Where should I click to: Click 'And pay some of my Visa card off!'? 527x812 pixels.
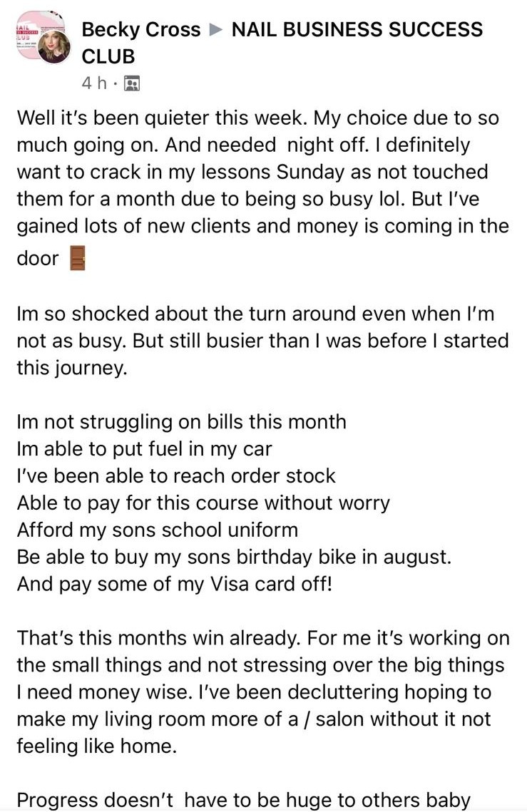[x=175, y=584]
